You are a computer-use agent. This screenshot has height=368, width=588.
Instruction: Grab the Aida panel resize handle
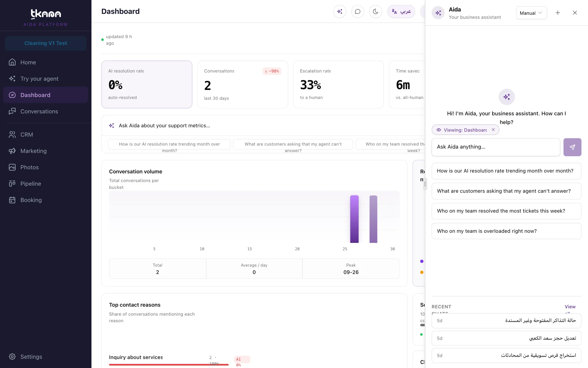(425, 184)
